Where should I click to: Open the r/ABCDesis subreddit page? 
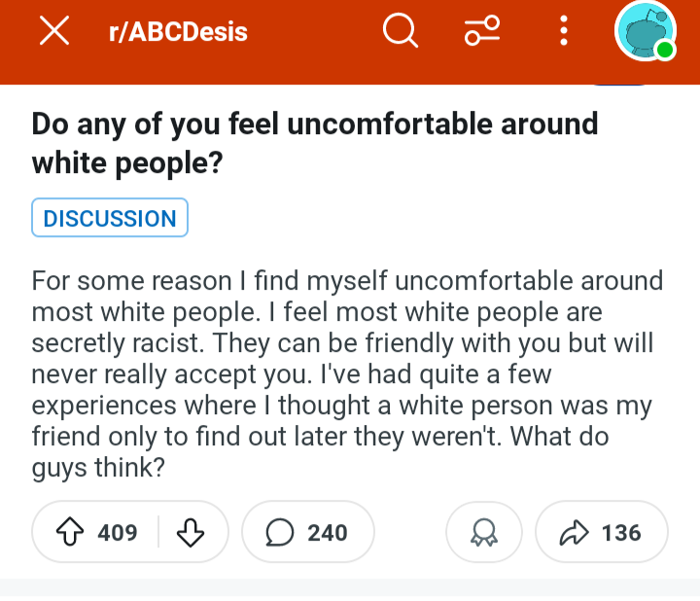(179, 32)
